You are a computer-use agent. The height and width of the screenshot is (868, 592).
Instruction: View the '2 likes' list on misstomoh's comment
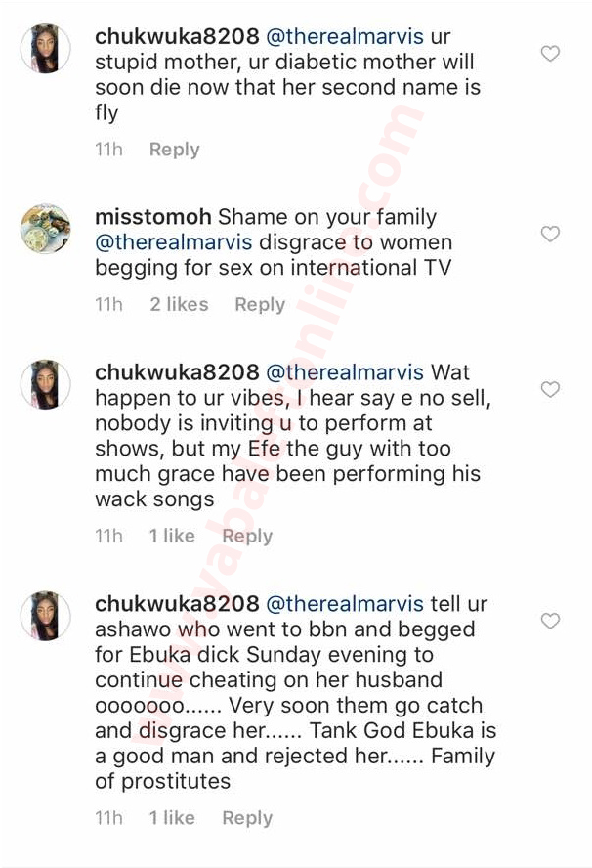[x=179, y=305]
